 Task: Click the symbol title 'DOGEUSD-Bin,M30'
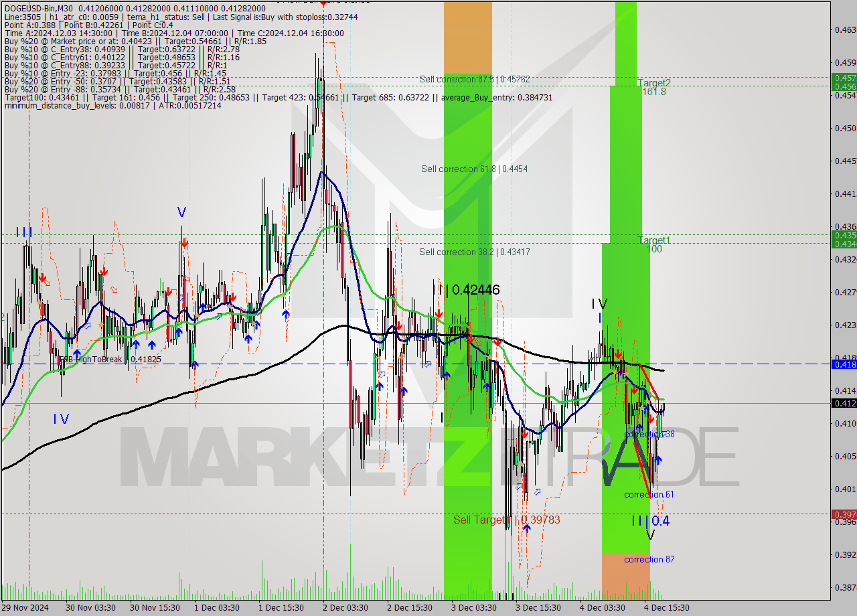(37, 8)
